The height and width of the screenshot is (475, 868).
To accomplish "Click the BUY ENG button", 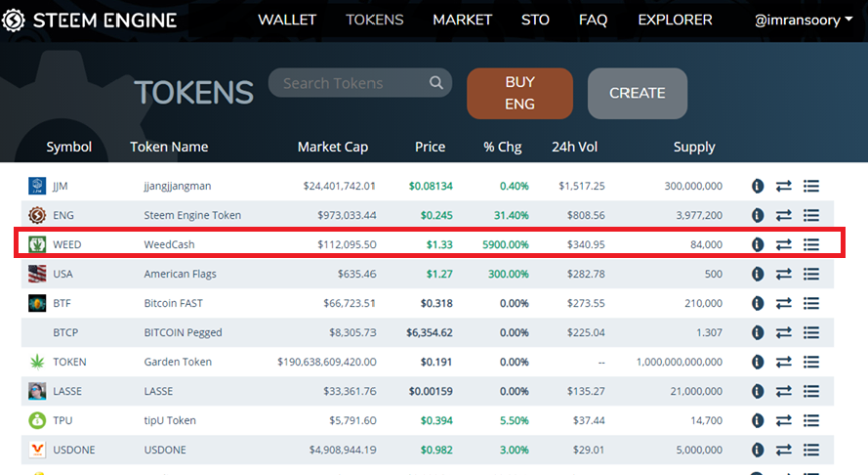I will pos(519,93).
